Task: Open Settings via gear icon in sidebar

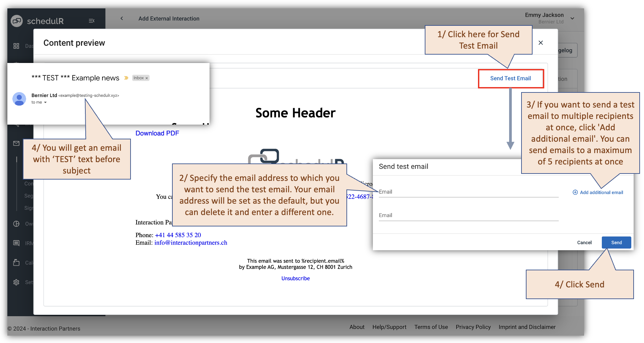Action: tap(16, 282)
